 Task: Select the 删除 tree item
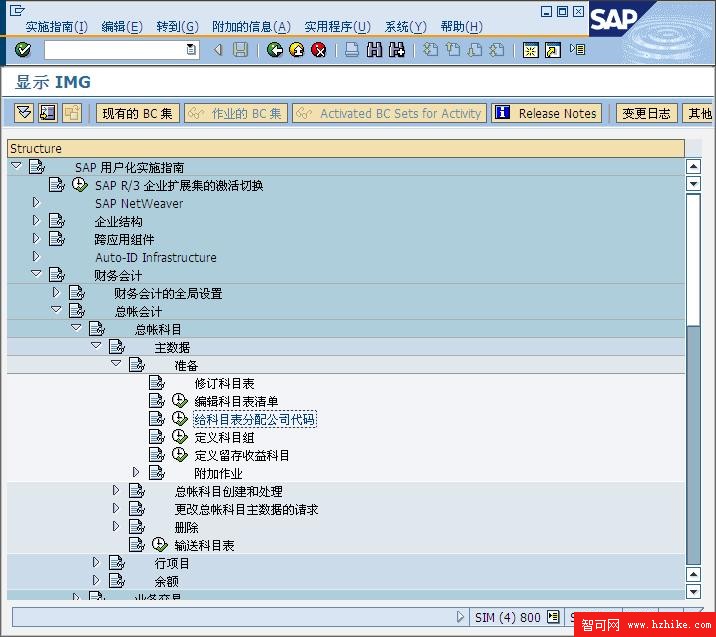pyautogui.click(x=186, y=527)
